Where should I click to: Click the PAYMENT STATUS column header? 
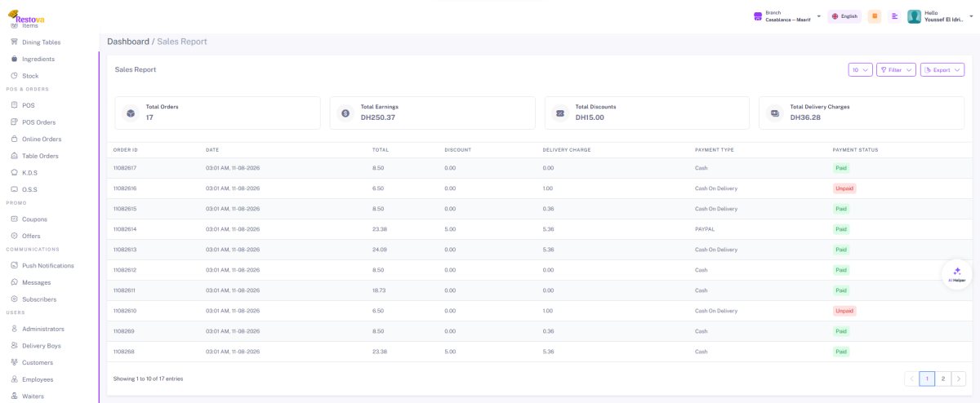pyautogui.click(x=855, y=150)
